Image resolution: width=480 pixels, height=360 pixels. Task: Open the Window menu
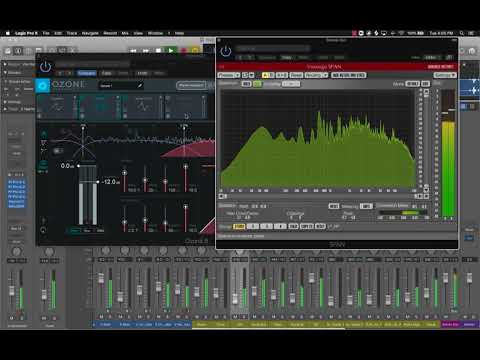click(x=155, y=33)
